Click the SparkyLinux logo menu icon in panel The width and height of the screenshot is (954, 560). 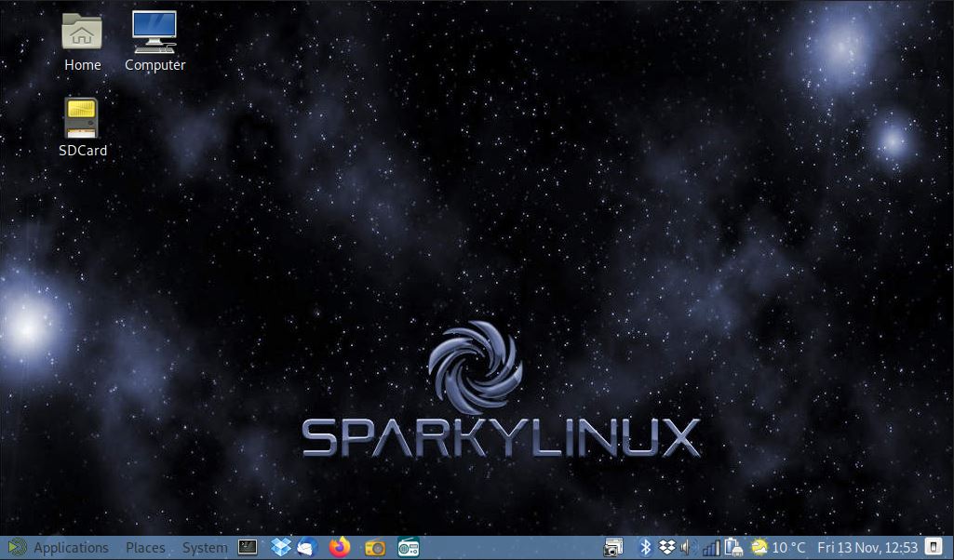point(17,547)
